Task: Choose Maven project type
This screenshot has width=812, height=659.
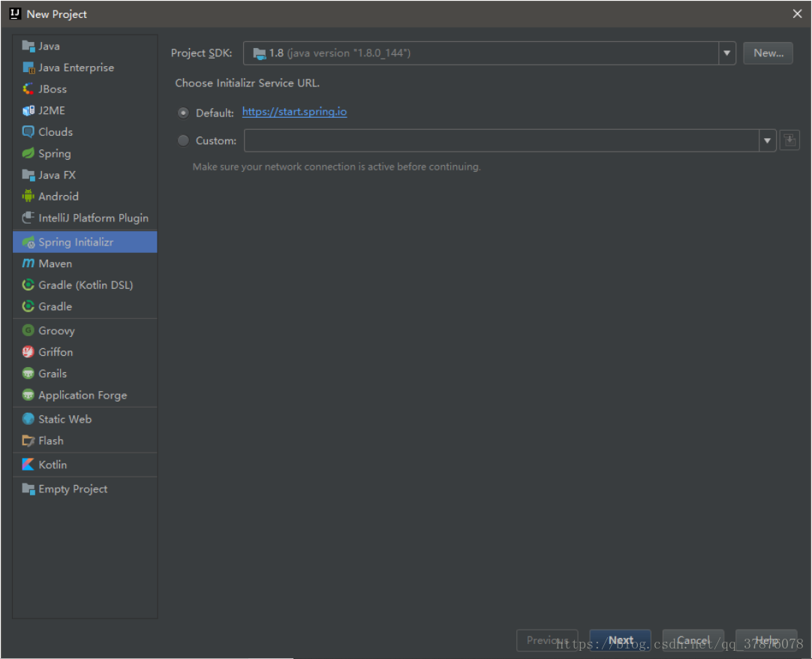Action: 85,263
